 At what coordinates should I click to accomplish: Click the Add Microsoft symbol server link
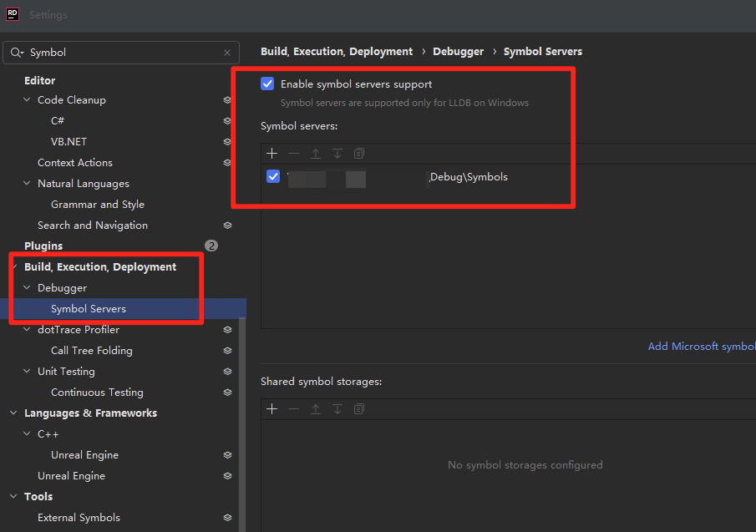[x=702, y=347]
